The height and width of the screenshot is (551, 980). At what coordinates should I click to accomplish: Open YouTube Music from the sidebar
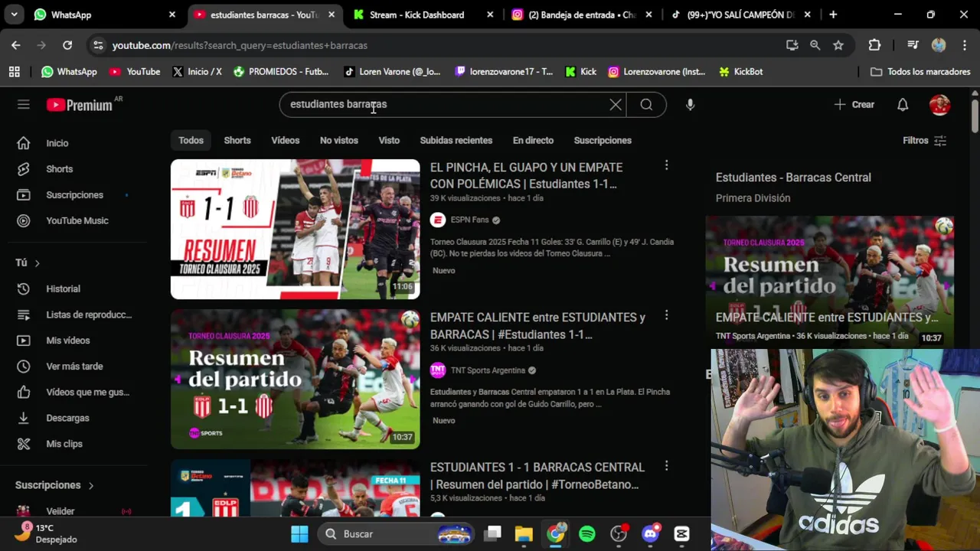coord(75,220)
